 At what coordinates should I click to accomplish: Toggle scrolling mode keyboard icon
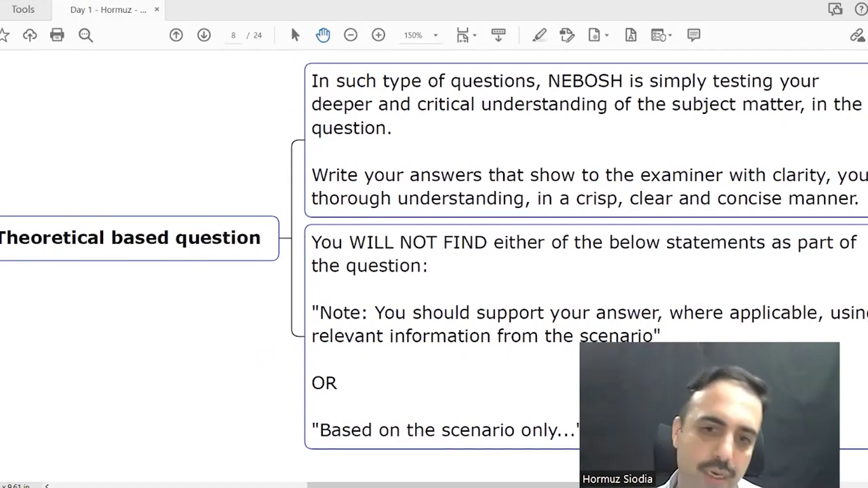pyautogui.click(x=498, y=35)
